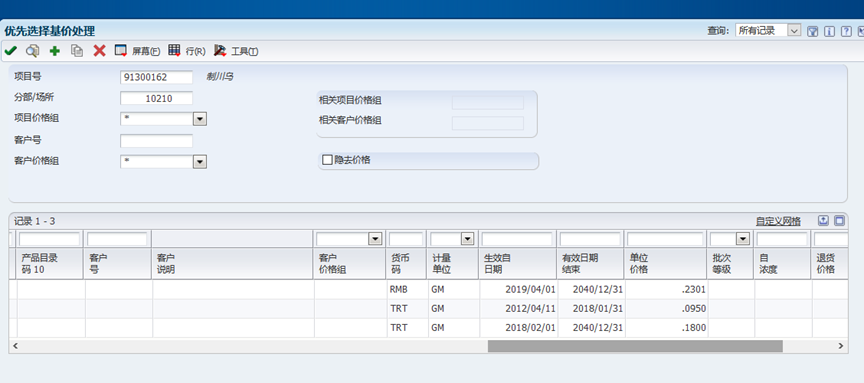Click the magnifier Find icon
The image size is (864, 383).
click(33, 51)
